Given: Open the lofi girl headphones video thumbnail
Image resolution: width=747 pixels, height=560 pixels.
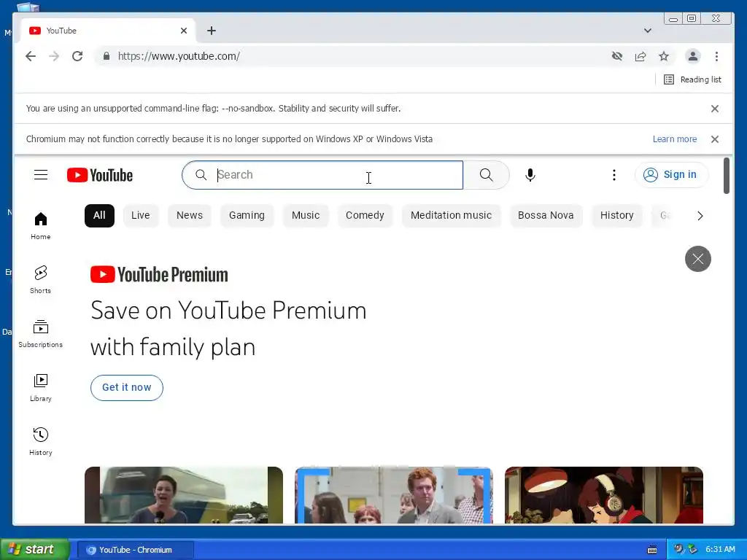Looking at the screenshot, I should pos(603,495).
